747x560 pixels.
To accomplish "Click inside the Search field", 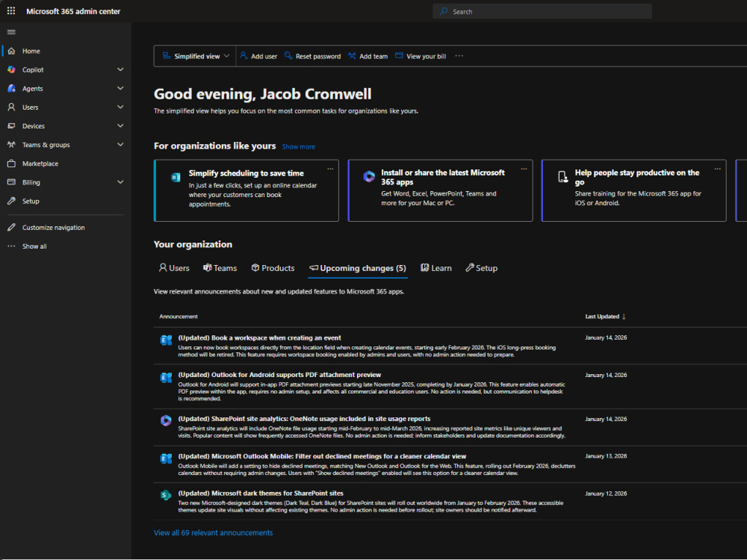I will point(542,11).
